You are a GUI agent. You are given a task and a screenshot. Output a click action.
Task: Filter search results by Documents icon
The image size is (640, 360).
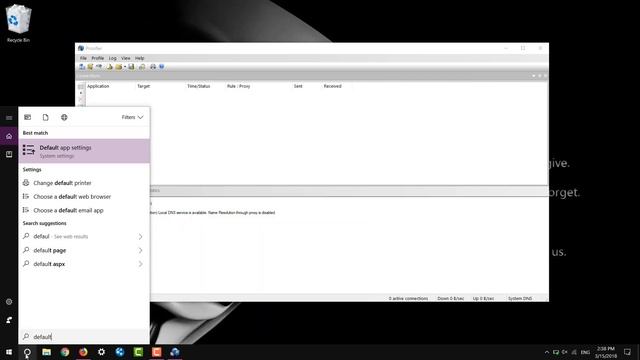click(x=46, y=117)
